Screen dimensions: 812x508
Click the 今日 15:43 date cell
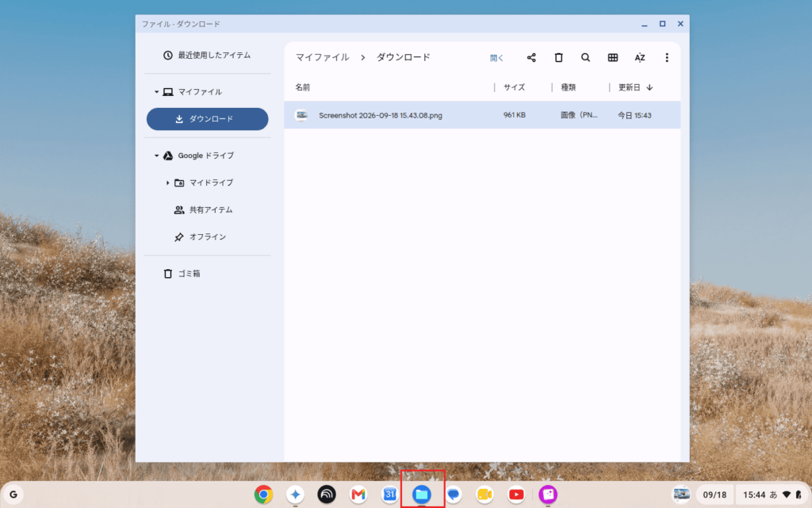click(x=634, y=115)
